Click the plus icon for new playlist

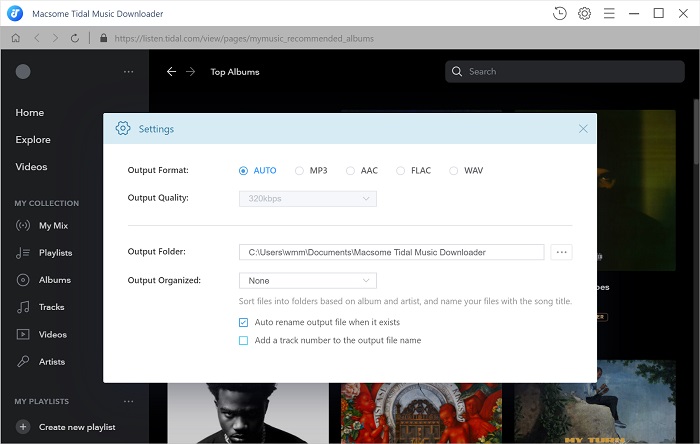(x=23, y=427)
